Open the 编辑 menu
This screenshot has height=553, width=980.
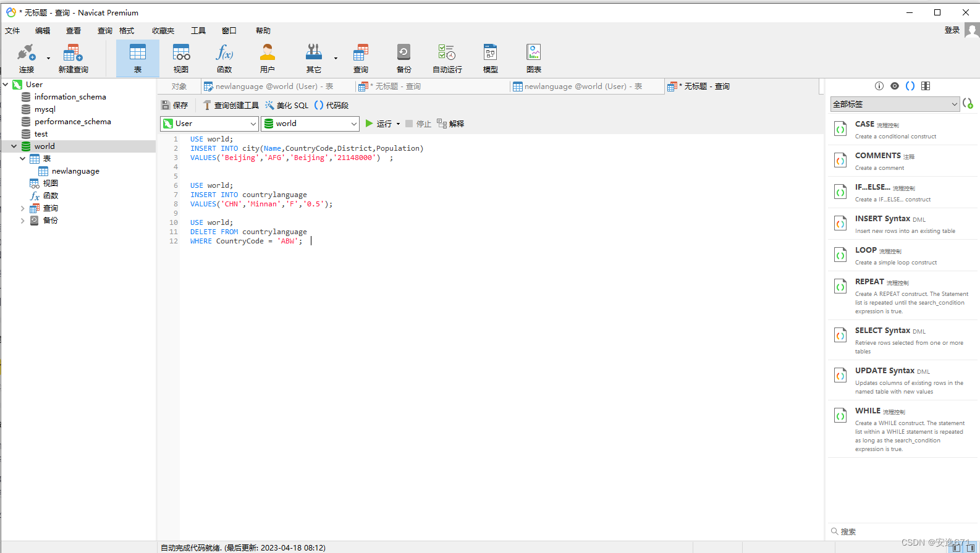pyautogui.click(x=43, y=30)
